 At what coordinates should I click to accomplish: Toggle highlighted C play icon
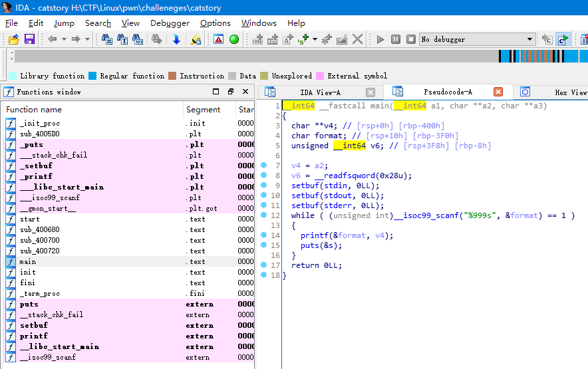pyautogui.click(x=563, y=39)
